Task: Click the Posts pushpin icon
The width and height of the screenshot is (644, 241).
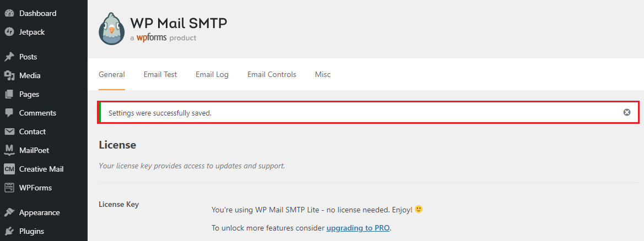Action: click(9, 57)
